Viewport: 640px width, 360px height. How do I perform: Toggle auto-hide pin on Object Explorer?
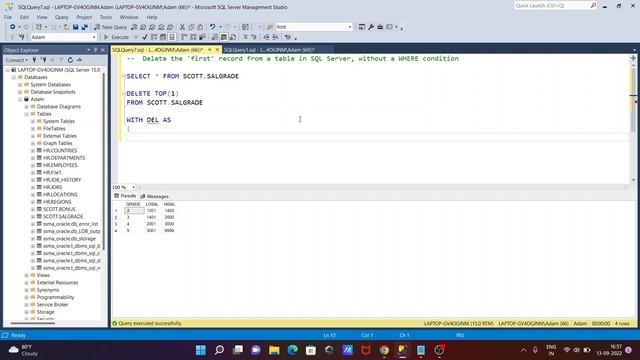pos(96,50)
